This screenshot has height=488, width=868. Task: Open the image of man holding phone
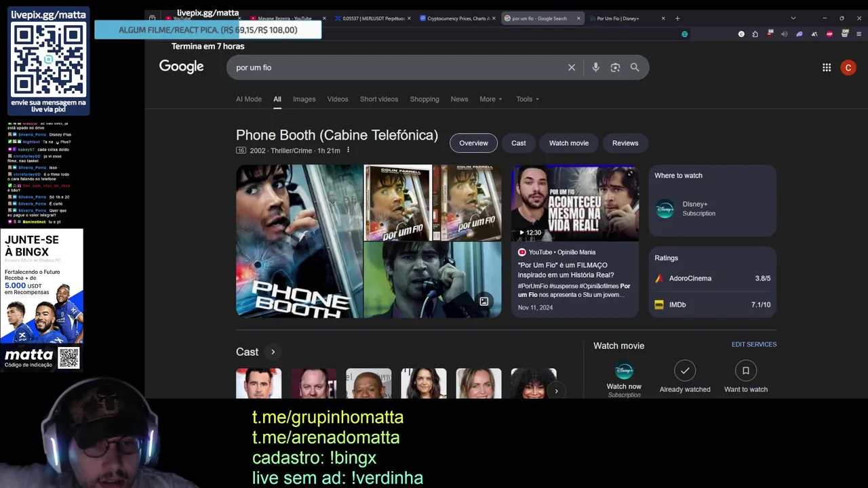(433, 280)
